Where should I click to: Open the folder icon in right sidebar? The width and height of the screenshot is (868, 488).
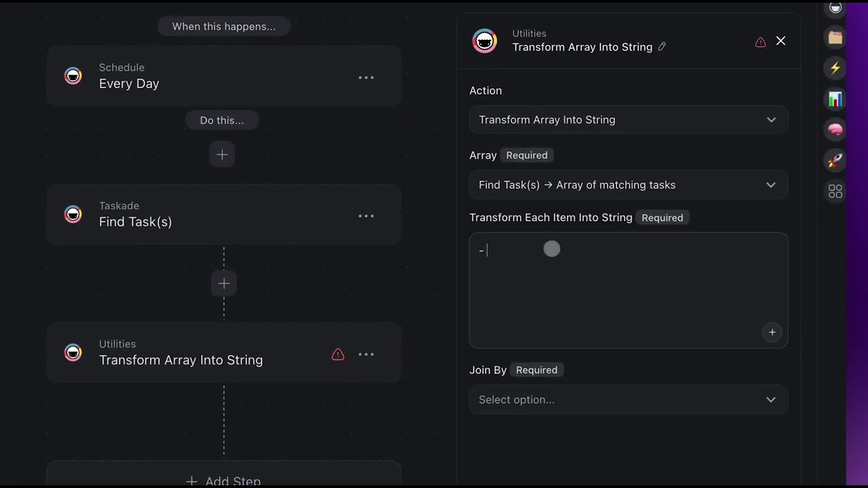pyautogui.click(x=835, y=38)
